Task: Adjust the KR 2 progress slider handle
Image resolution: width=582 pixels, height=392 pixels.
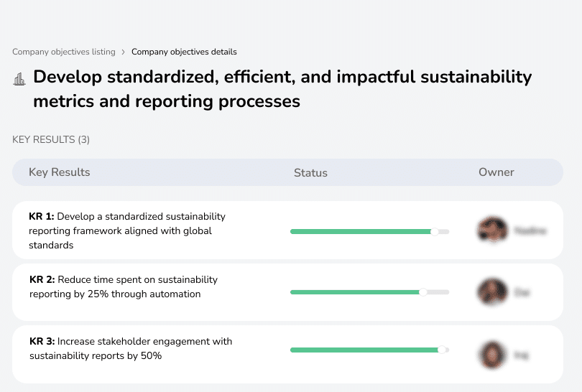Action: coord(422,292)
